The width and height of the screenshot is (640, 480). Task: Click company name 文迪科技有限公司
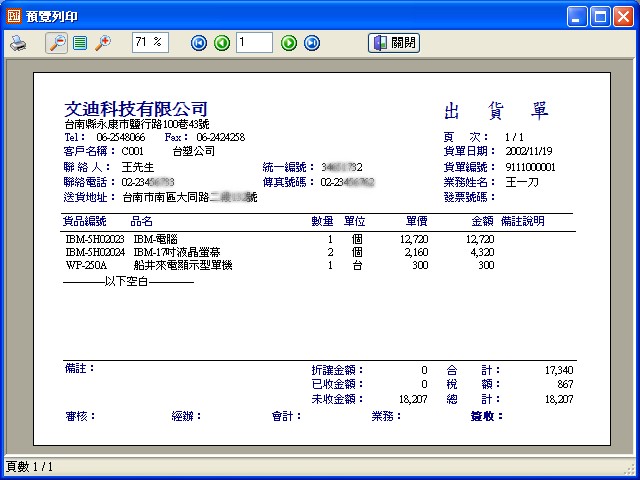click(136, 109)
